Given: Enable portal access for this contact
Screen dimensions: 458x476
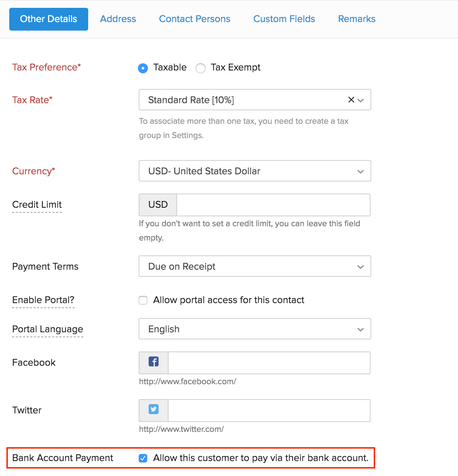Looking at the screenshot, I should pyautogui.click(x=143, y=300).
